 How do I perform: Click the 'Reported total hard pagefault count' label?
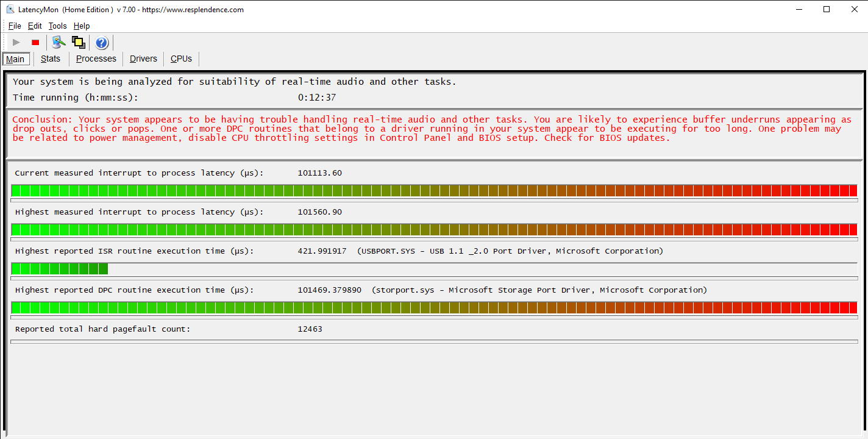pos(102,329)
